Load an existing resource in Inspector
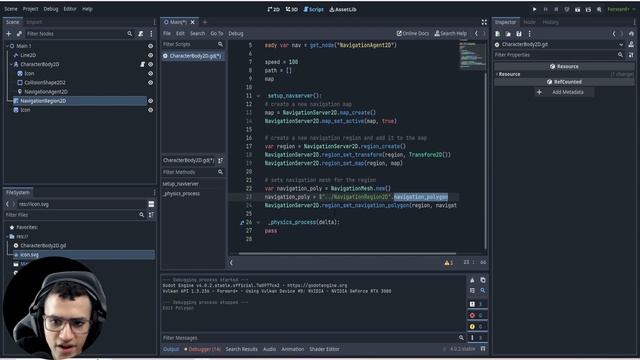The height and width of the screenshot is (360, 640). [x=508, y=34]
